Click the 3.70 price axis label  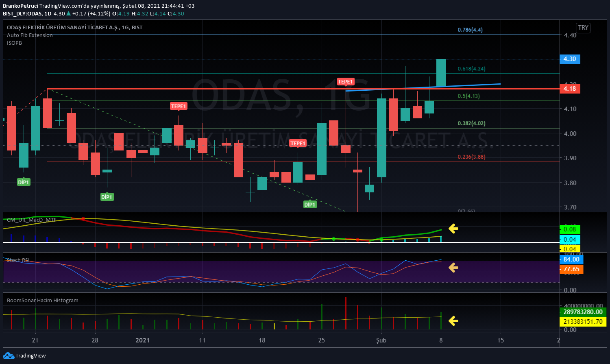tap(570, 207)
